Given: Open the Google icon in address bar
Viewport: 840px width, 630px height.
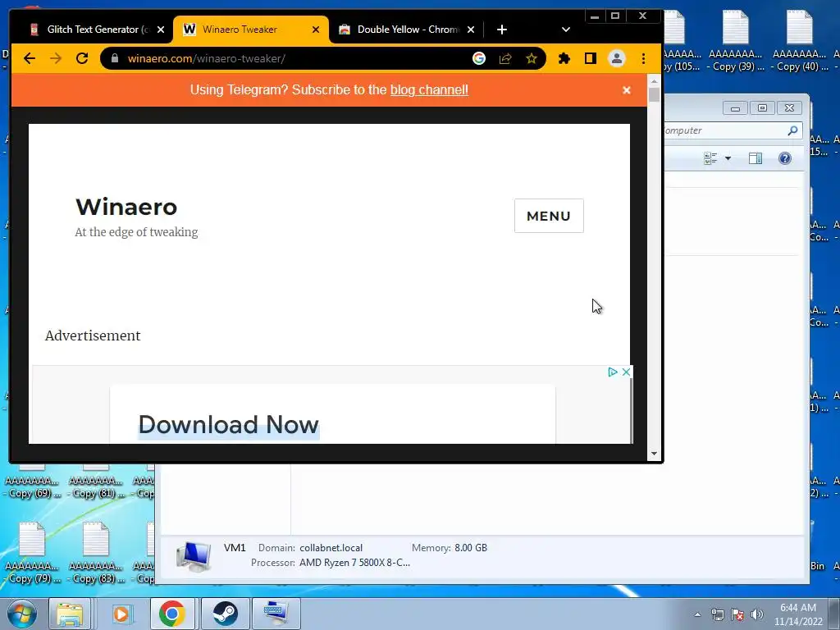Looking at the screenshot, I should point(479,58).
